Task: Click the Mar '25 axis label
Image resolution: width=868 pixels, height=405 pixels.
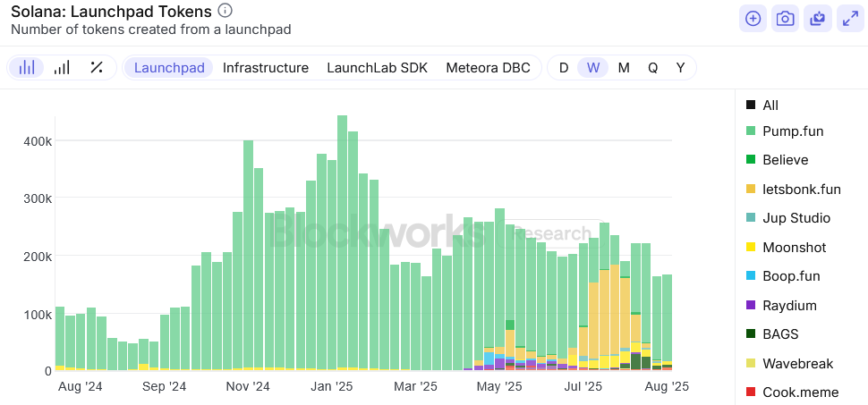Action: [x=416, y=386]
